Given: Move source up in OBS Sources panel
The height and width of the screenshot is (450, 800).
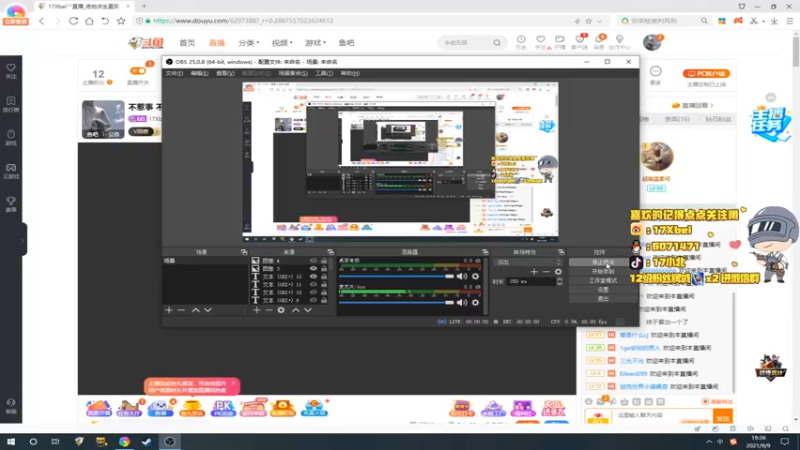Looking at the screenshot, I should tap(295, 310).
